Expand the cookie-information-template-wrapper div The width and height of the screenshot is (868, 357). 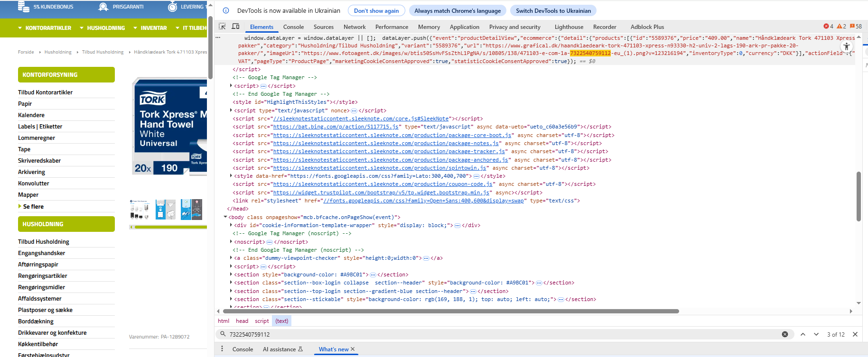click(x=231, y=225)
